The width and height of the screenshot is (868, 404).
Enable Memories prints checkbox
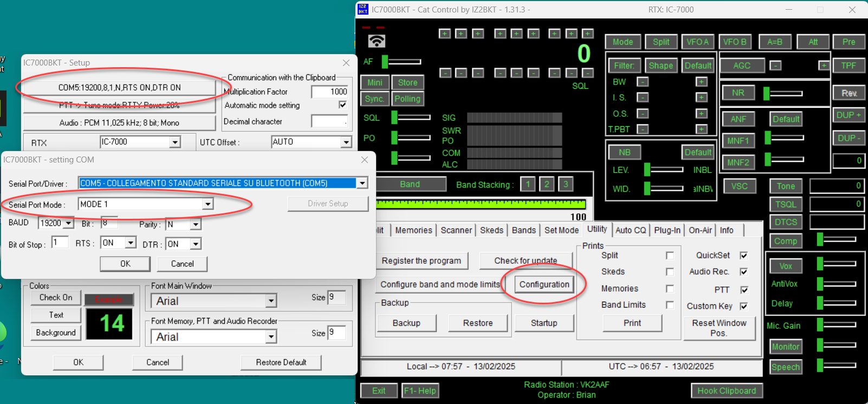point(670,289)
